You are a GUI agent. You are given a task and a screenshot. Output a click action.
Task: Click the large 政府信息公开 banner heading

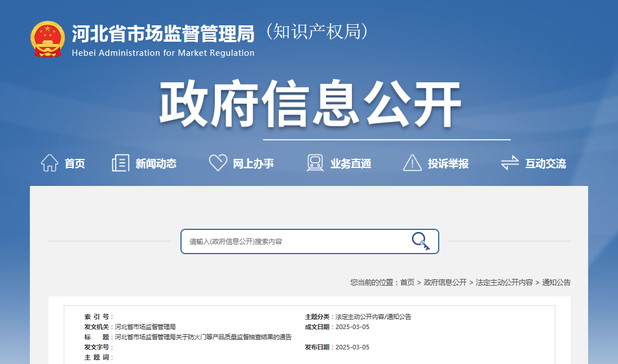(310, 104)
